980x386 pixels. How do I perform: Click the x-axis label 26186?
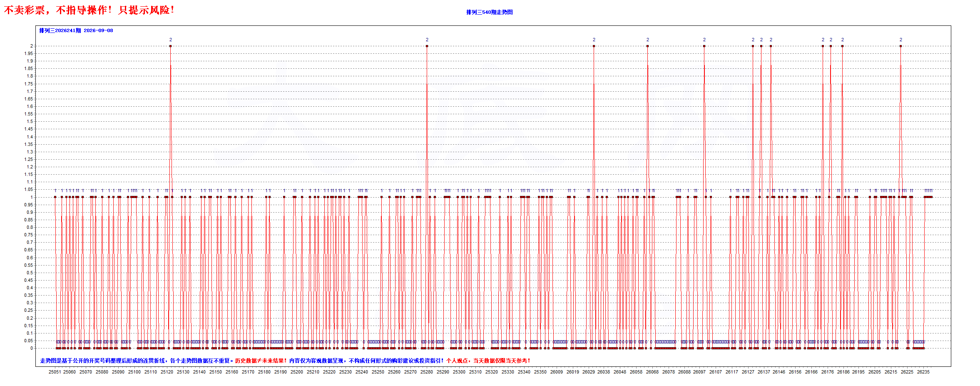pos(843,372)
